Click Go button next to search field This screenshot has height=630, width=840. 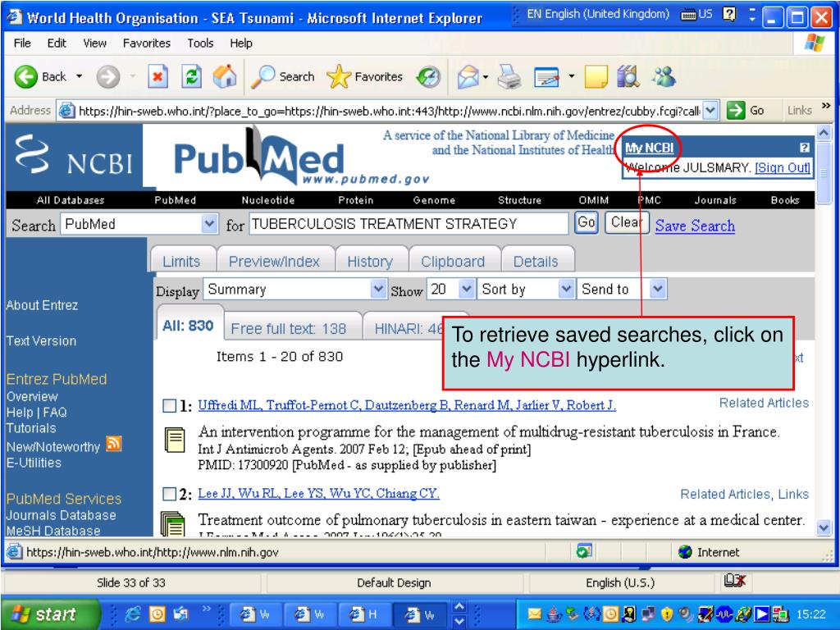point(586,222)
